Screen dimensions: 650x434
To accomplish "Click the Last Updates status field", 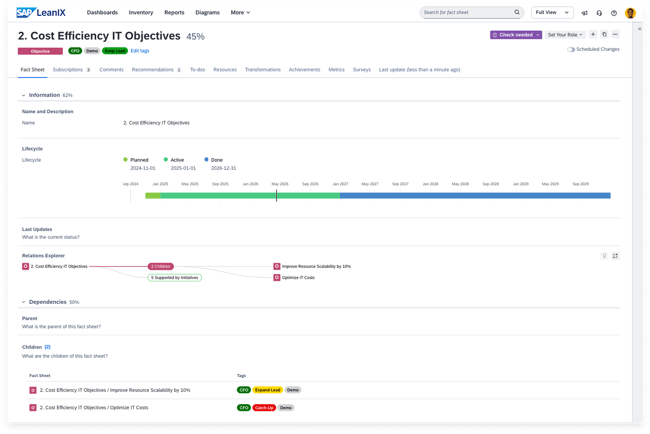I will coord(51,237).
